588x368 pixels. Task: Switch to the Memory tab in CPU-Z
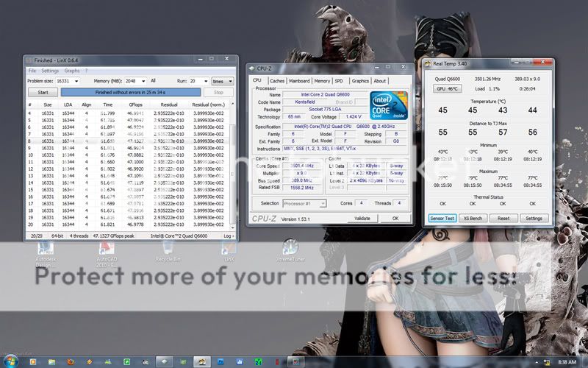click(x=322, y=81)
